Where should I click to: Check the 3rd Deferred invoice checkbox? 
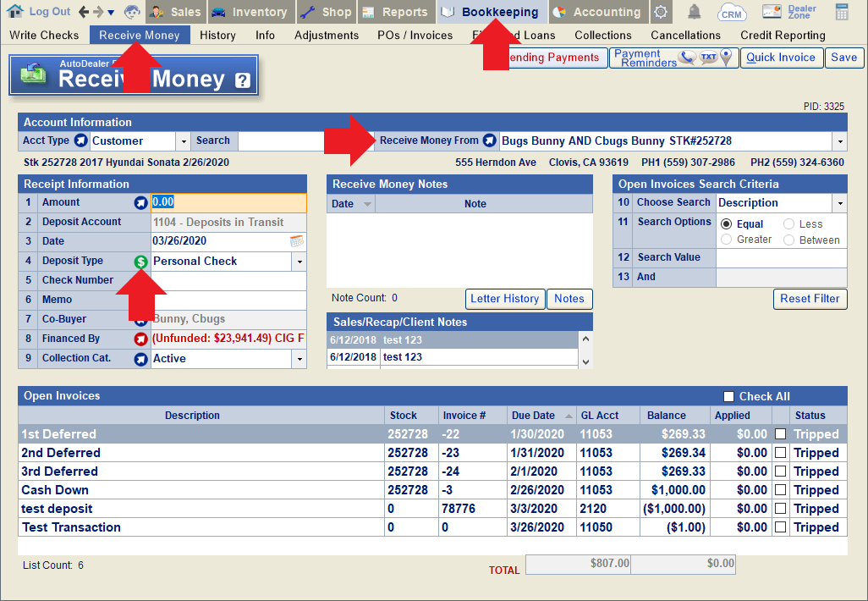780,471
